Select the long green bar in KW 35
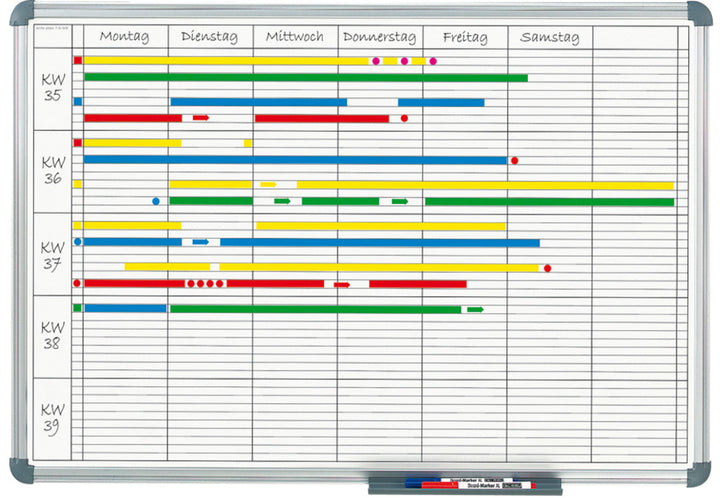Viewport: 720px width, 498px height. (x=306, y=78)
